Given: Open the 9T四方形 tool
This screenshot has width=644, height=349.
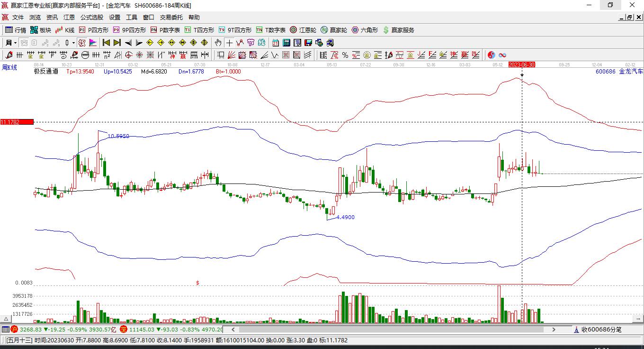Looking at the screenshot, I should 235,30.
